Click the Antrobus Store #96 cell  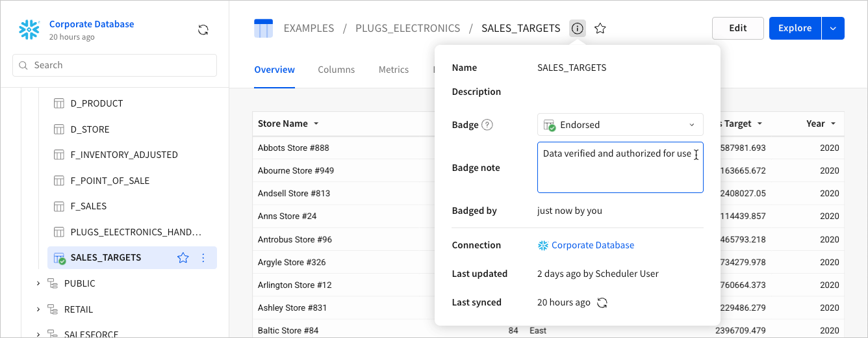[295, 240]
